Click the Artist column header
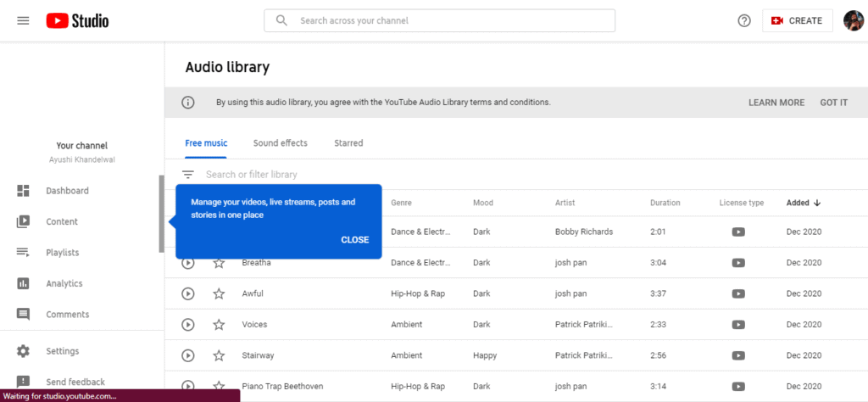This screenshot has width=868, height=402. point(565,203)
